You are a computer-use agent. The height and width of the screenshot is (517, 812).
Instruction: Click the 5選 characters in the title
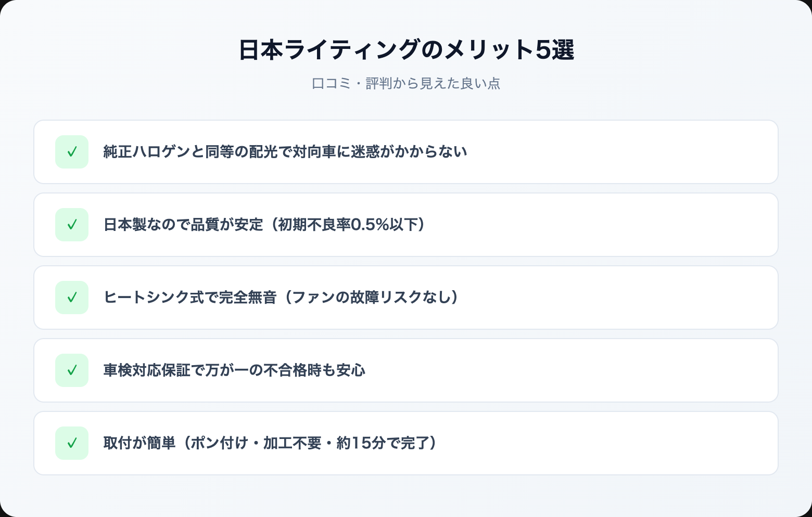[x=555, y=50]
